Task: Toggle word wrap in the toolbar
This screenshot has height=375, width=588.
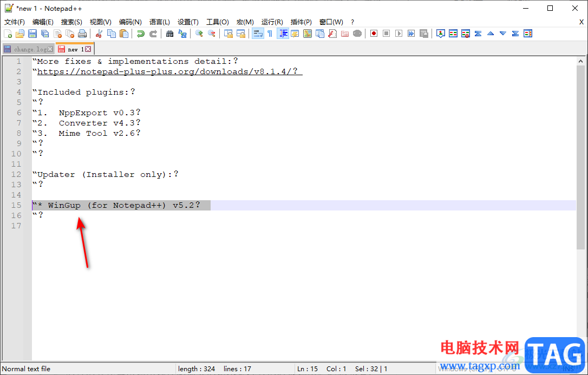Action: [x=258, y=34]
